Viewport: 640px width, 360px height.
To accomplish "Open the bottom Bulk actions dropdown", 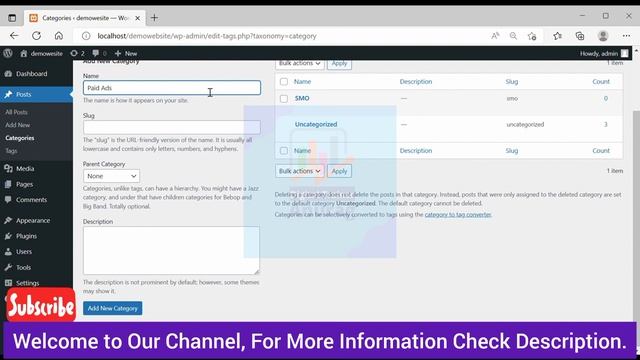I will point(300,171).
